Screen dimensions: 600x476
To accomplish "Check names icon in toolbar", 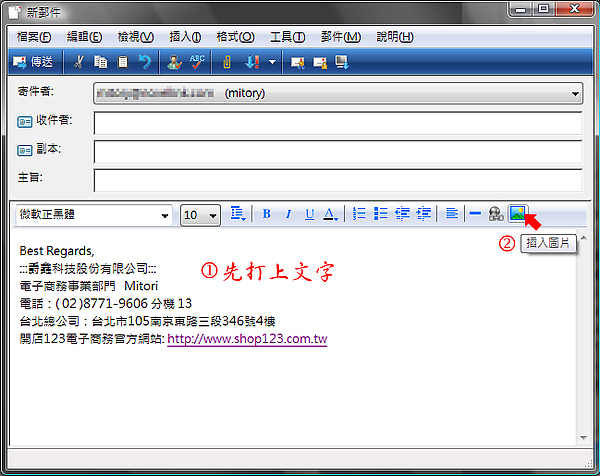I will [174, 62].
